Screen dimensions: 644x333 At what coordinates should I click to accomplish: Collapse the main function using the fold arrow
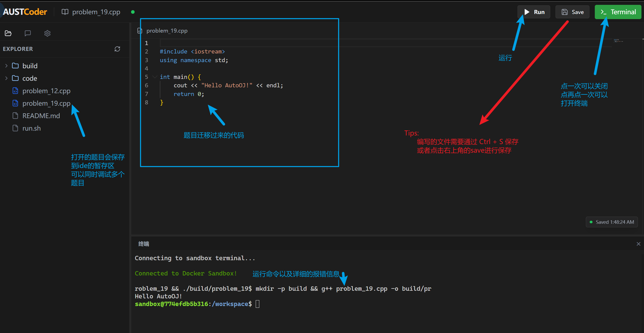click(154, 77)
